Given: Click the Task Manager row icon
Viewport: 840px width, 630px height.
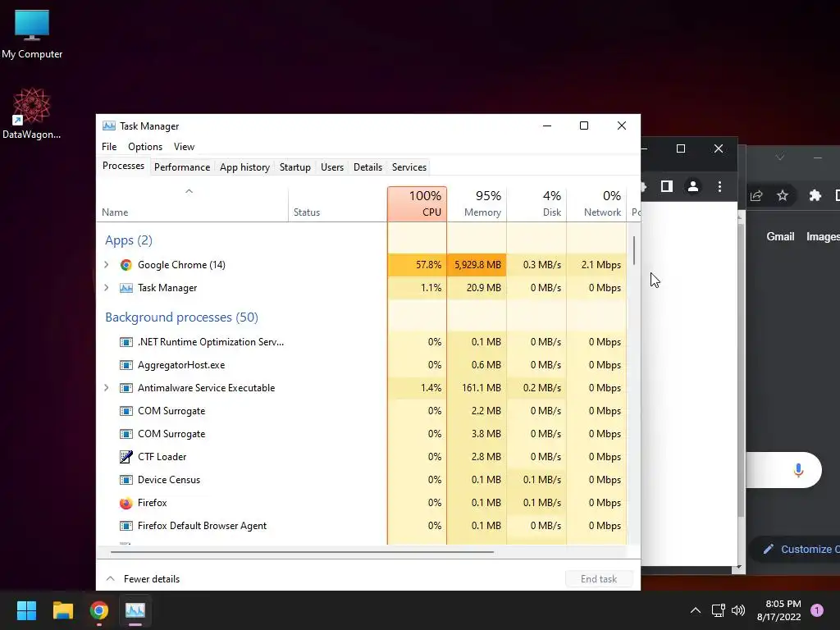Looking at the screenshot, I should [126, 288].
